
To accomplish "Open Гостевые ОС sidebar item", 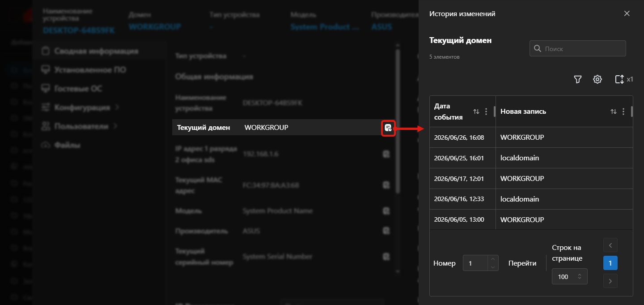I will 98,89.
